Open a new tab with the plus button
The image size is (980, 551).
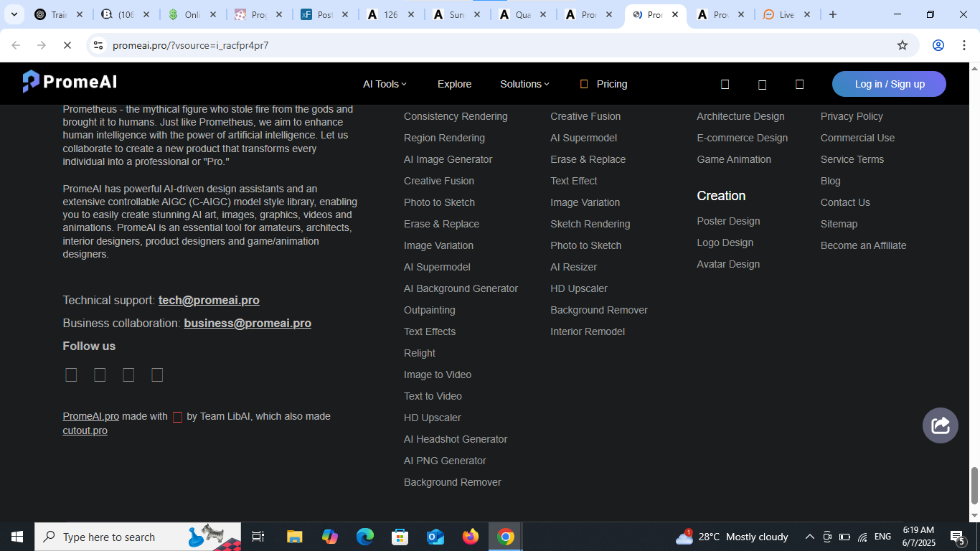coord(833,14)
